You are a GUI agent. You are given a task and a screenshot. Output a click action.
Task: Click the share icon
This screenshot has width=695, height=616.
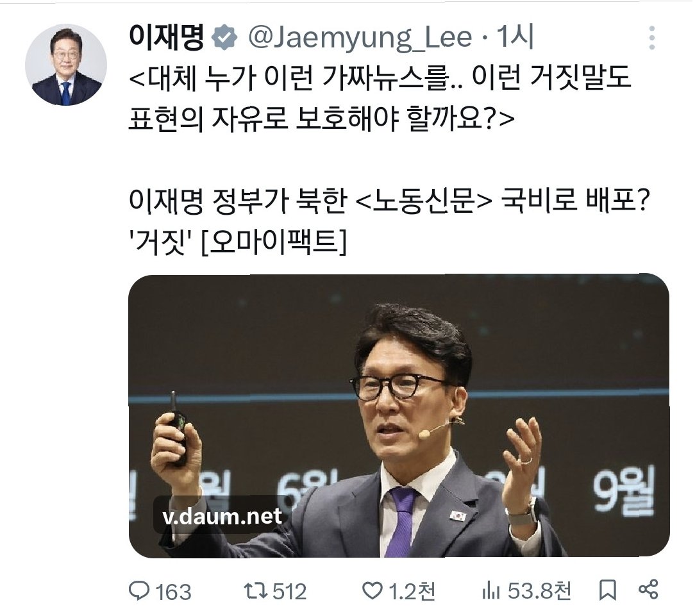pyautogui.click(x=648, y=590)
